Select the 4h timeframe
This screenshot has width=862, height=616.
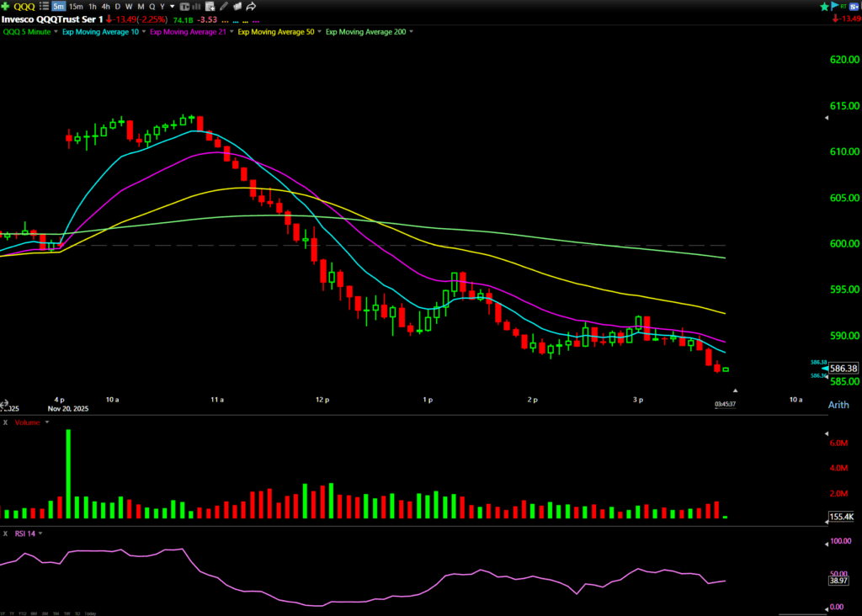pos(105,7)
